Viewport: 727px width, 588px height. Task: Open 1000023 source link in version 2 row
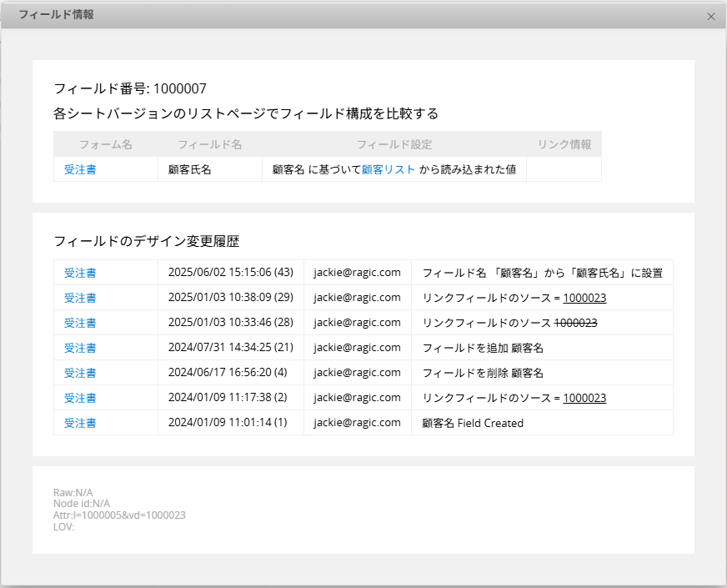[x=584, y=398]
